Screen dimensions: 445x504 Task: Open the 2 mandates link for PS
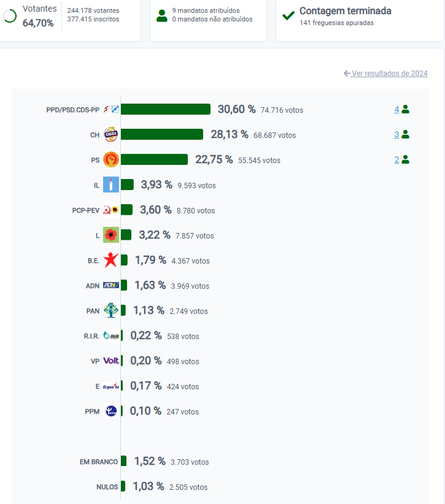pos(397,159)
